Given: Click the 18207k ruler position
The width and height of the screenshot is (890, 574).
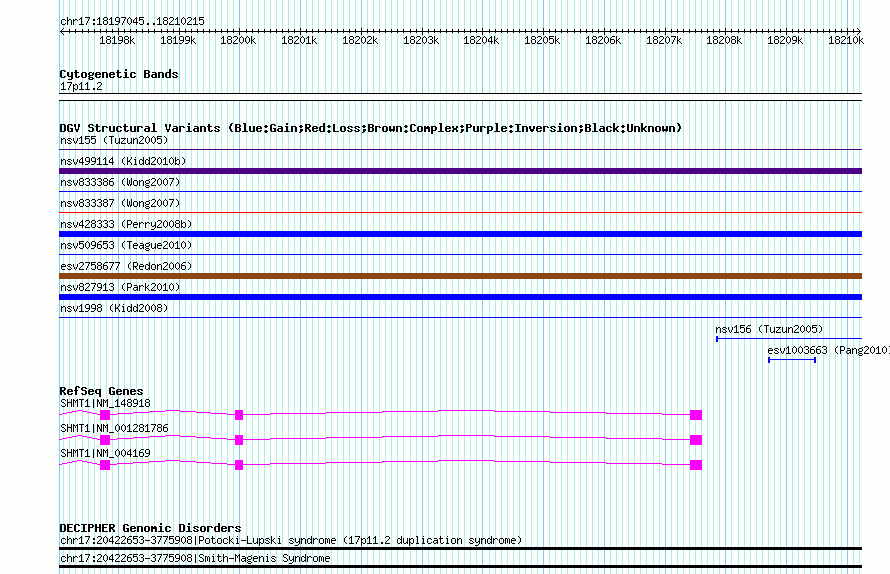Looking at the screenshot, I should point(664,40).
